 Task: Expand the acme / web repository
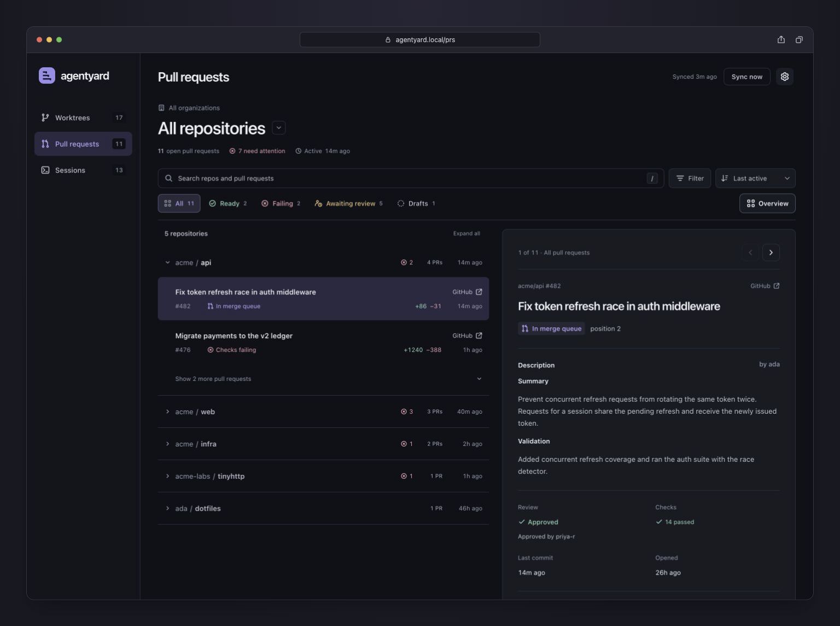click(x=167, y=411)
